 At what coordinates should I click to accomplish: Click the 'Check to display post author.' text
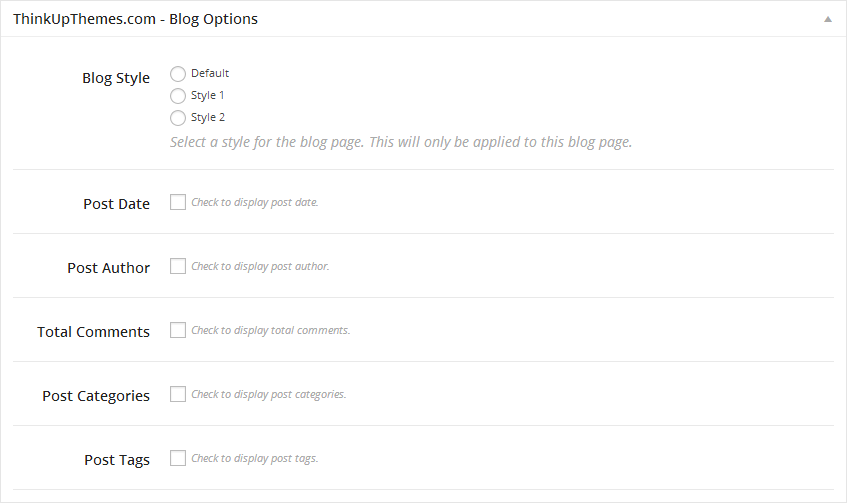260,266
